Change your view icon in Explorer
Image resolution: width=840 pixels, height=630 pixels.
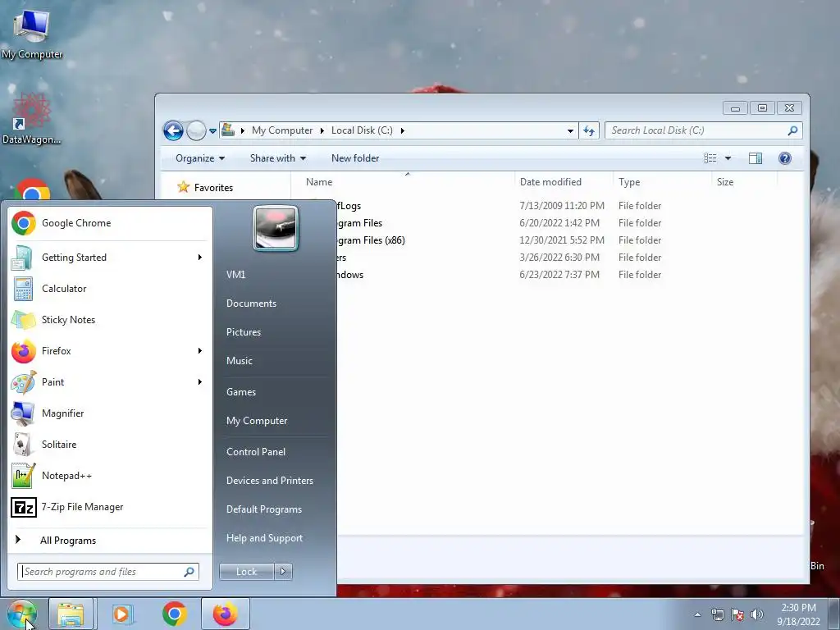pos(710,158)
